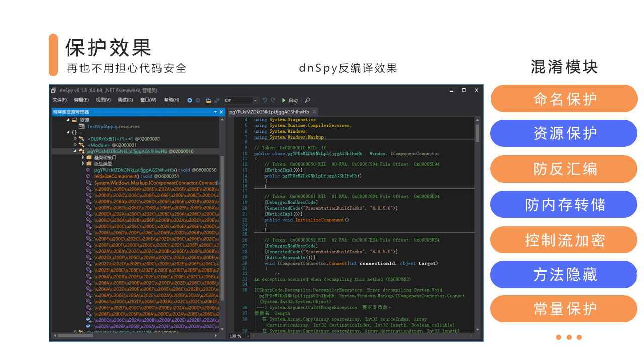
Task: Click the 启动 start button label
Action: (293, 100)
